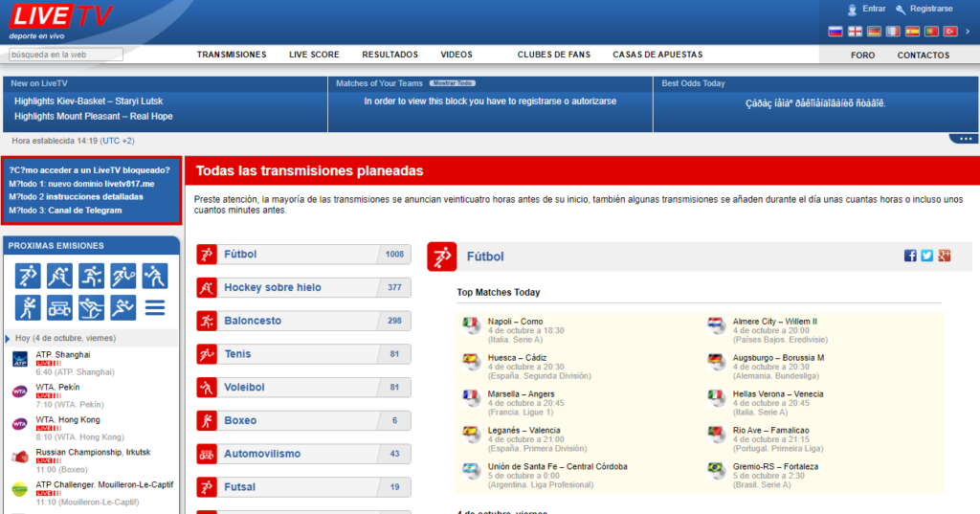Open the CASAS DE APUESTAS menu

(657, 55)
